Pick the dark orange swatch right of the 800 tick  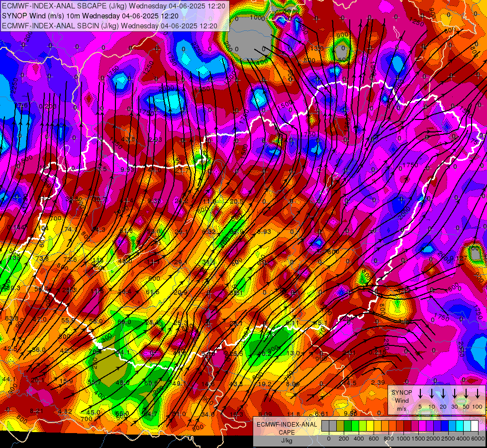click(x=392, y=426)
